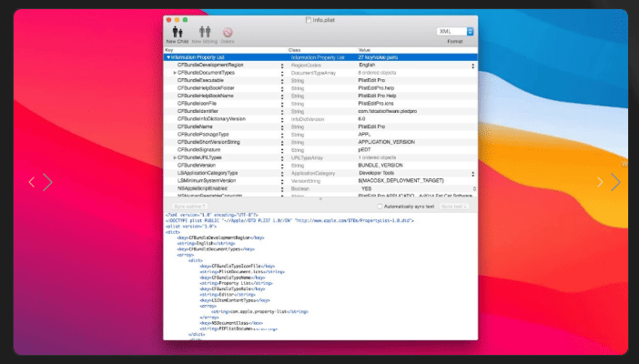Open the XML Format dropdown
The height and width of the screenshot is (364, 639).
tap(455, 31)
